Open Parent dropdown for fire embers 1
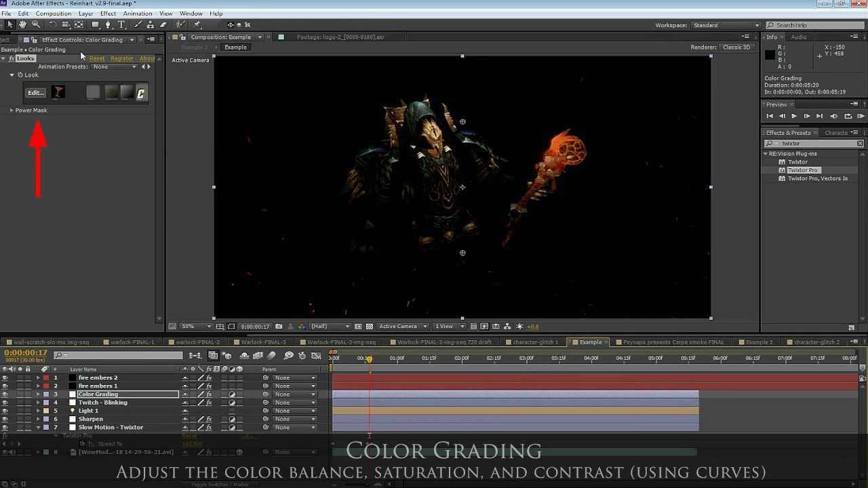 295,386
